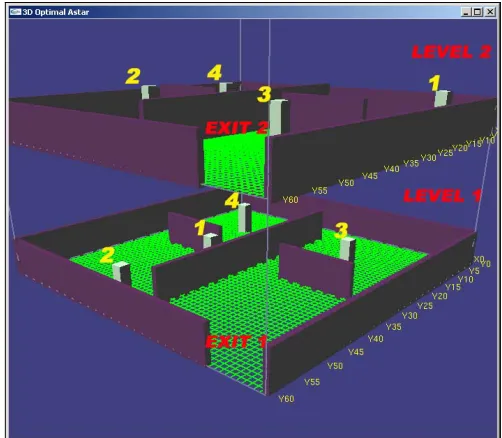Screen dimensions: 502x438
Task: Maximize the 3D Optimal Astar window
Action: 478,12
